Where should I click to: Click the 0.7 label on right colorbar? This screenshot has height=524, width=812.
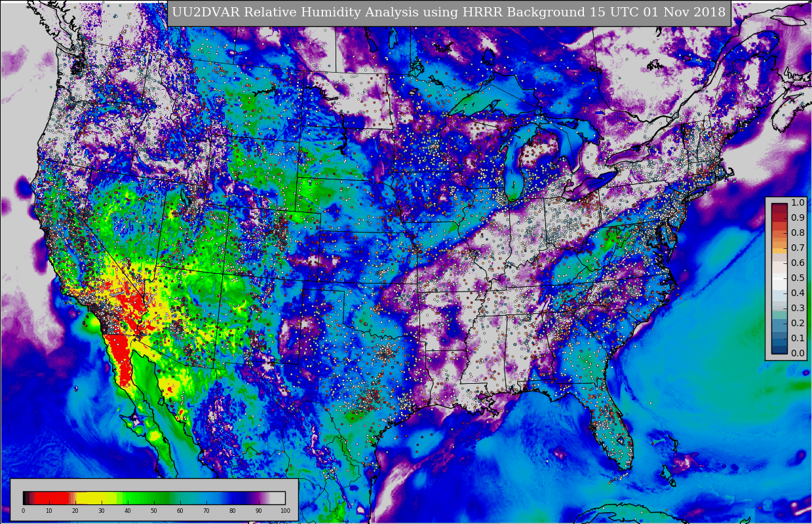pos(798,248)
